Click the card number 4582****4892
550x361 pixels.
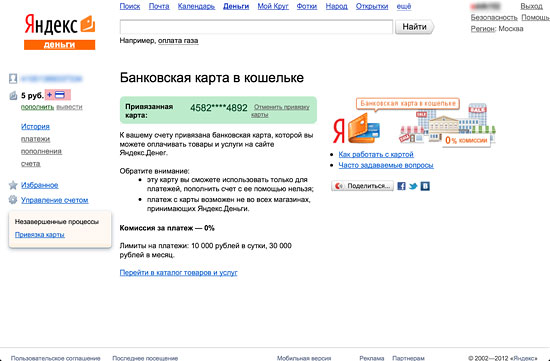(x=219, y=108)
